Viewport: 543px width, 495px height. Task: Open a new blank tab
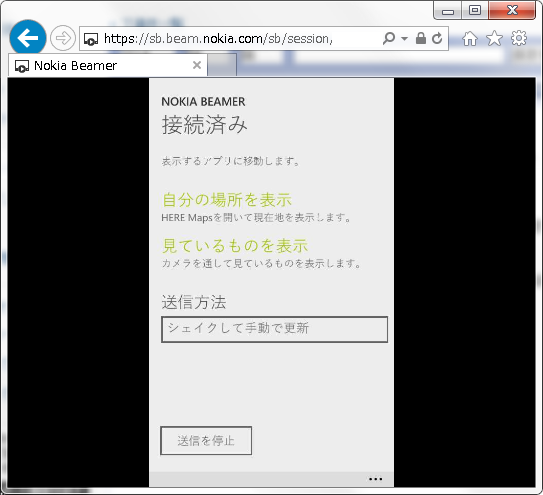pos(222,65)
